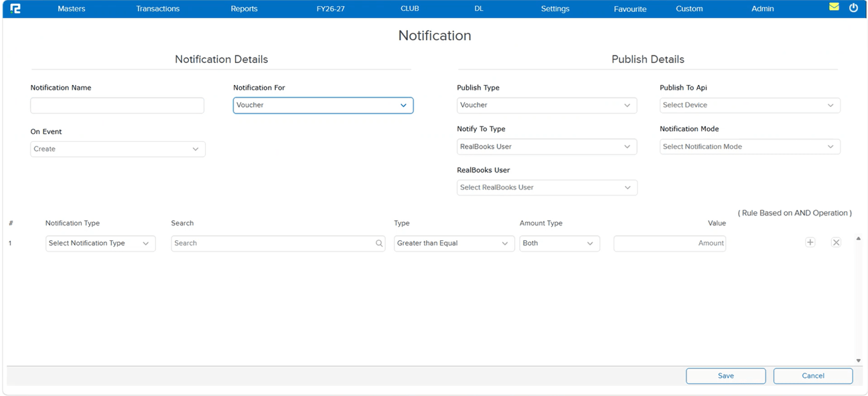This screenshot has height=396, width=868.
Task: Click the scroll up arrow
Action: (x=859, y=238)
